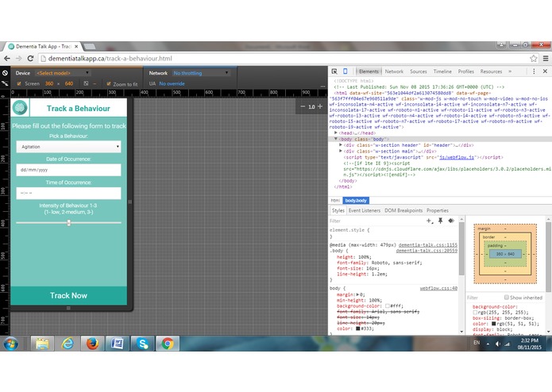Launch Firefox from taskbar
The height and width of the screenshot is (392, 552).
93,343
